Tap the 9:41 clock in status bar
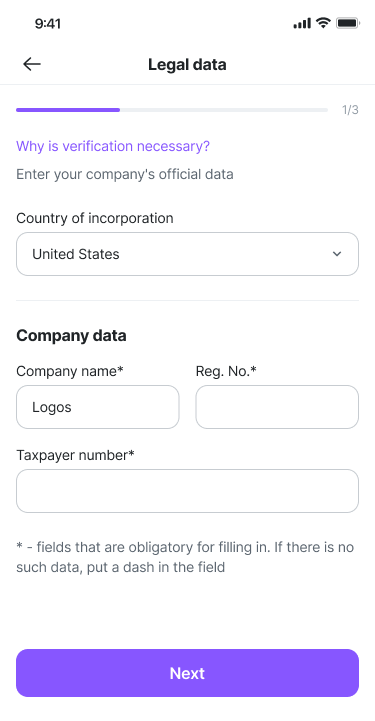The image size is (375, 721). pyautogui.click(x=48, y=23)
